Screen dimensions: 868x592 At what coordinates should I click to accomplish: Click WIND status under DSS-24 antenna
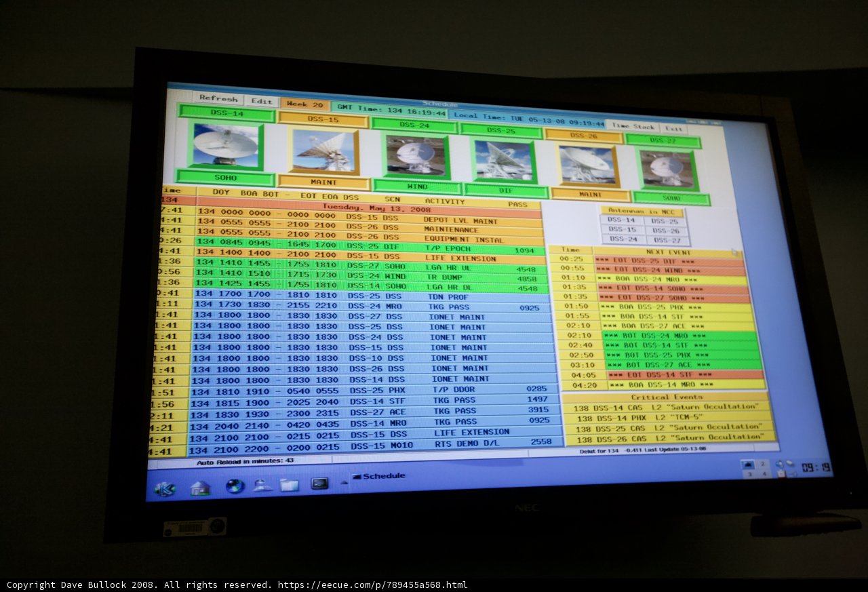point(417,186)
